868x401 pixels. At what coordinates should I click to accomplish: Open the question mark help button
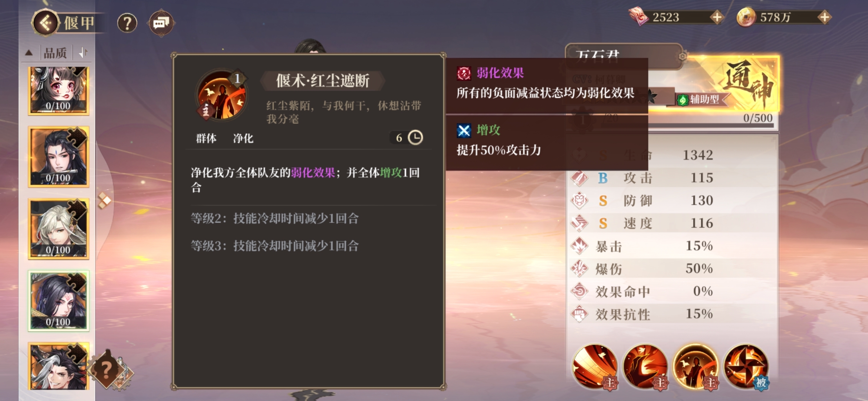(127, 23)
